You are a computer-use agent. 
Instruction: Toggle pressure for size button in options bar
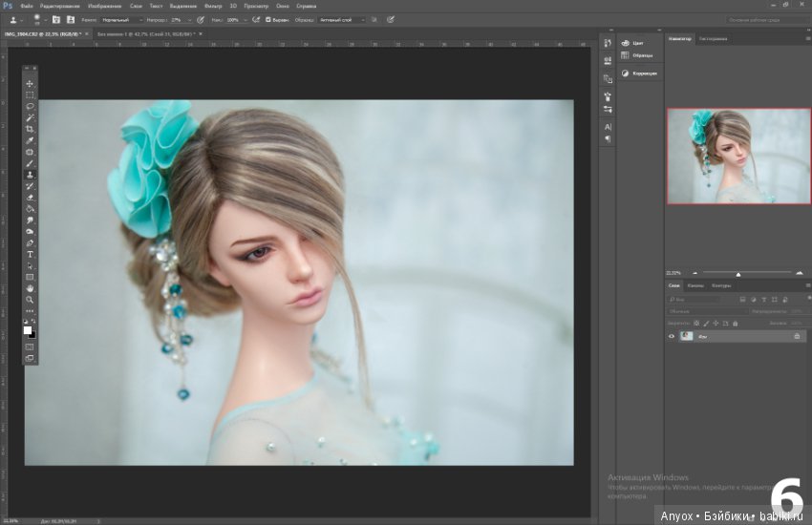click(x=391, y=20)
